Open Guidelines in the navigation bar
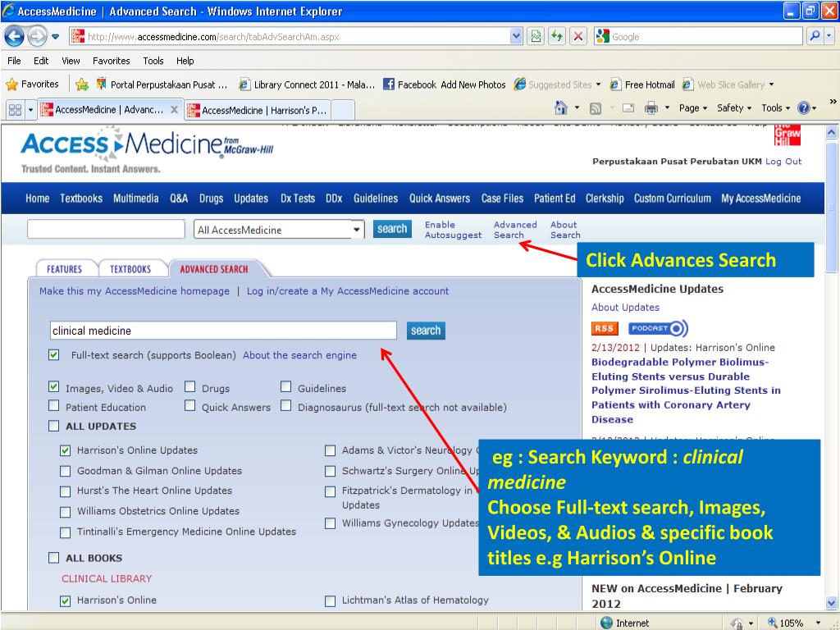Image resolution: width=840 pixels, height=630 pixels. pos(376,199)
